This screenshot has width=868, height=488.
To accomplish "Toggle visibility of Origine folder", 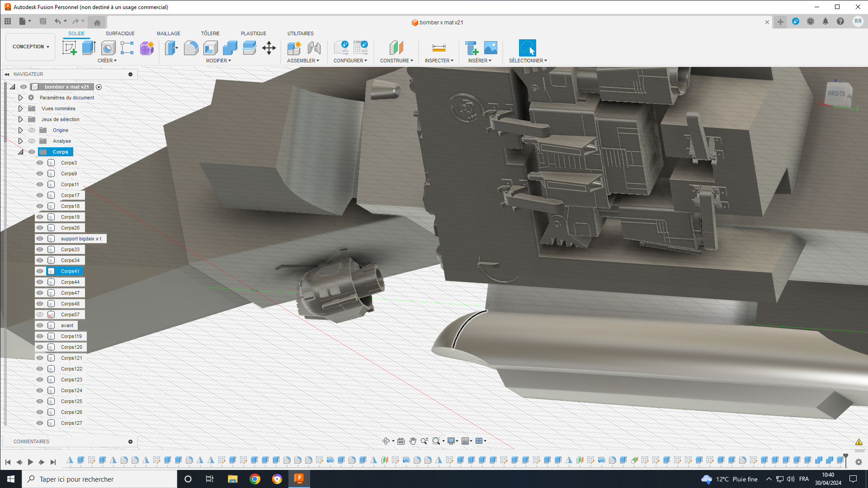I will coord(32,130).
